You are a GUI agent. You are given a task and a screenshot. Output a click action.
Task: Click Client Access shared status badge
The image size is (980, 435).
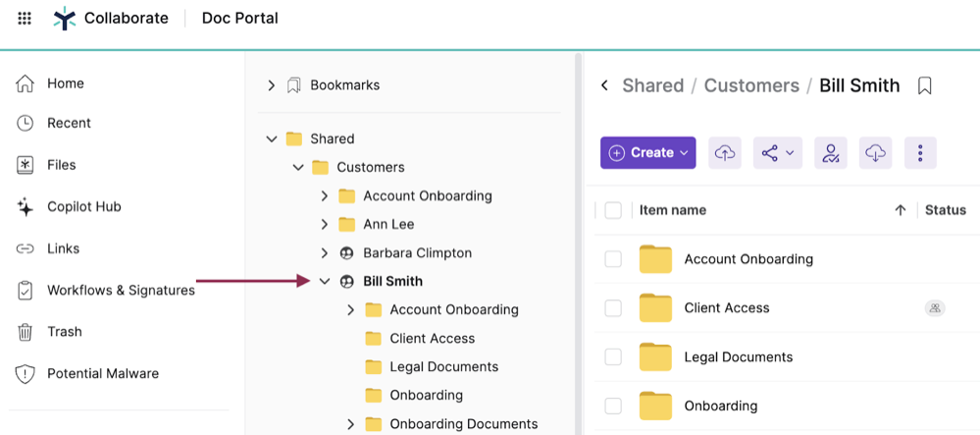935,308
